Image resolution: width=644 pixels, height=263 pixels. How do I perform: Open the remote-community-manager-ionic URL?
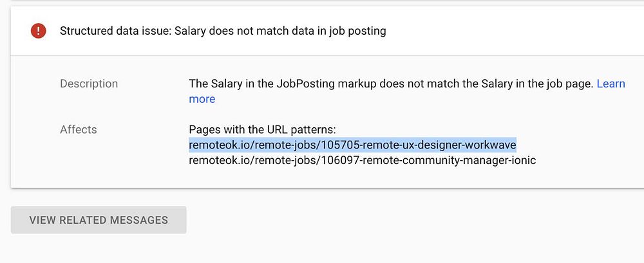[x=362, y=160]
